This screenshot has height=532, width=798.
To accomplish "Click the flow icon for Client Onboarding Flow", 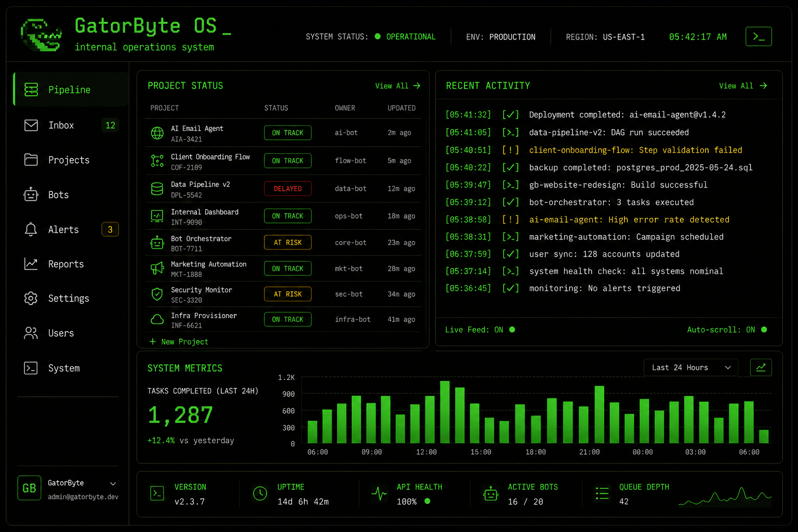I will (x=157, y=161).
